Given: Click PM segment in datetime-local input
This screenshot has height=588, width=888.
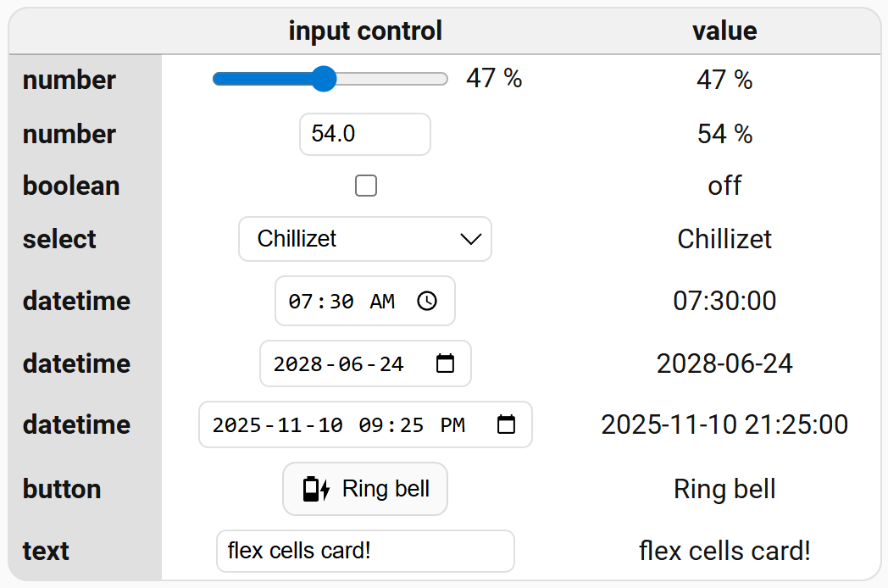Looking at the screenshot, I should (452, 424).
